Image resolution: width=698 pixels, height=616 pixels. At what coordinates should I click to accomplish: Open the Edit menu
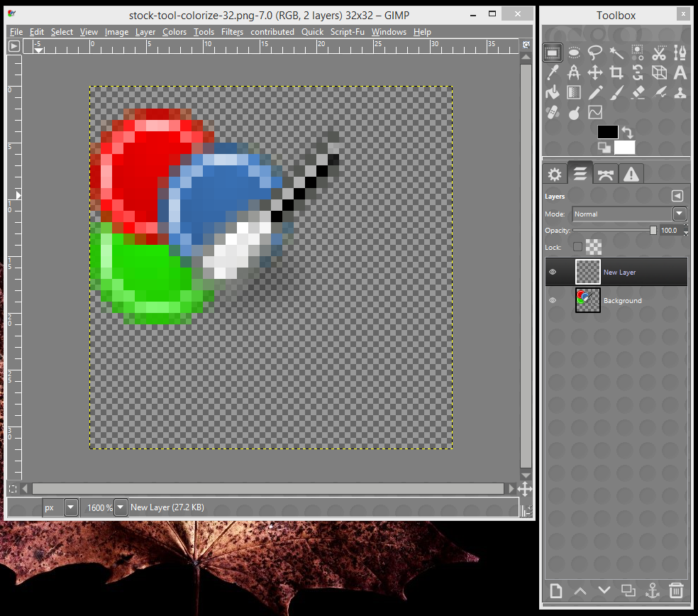pyautogui.click(x=36, y=32)
